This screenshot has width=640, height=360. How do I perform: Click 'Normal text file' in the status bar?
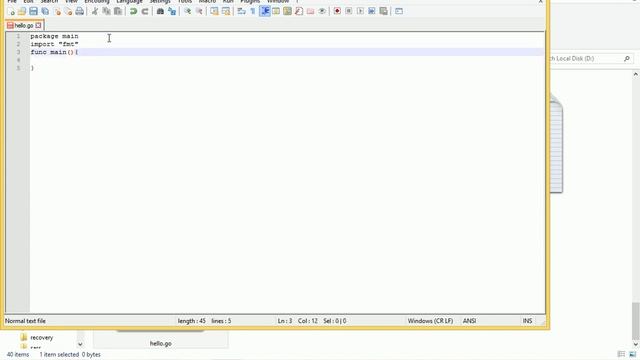click(x=25, y=321)
